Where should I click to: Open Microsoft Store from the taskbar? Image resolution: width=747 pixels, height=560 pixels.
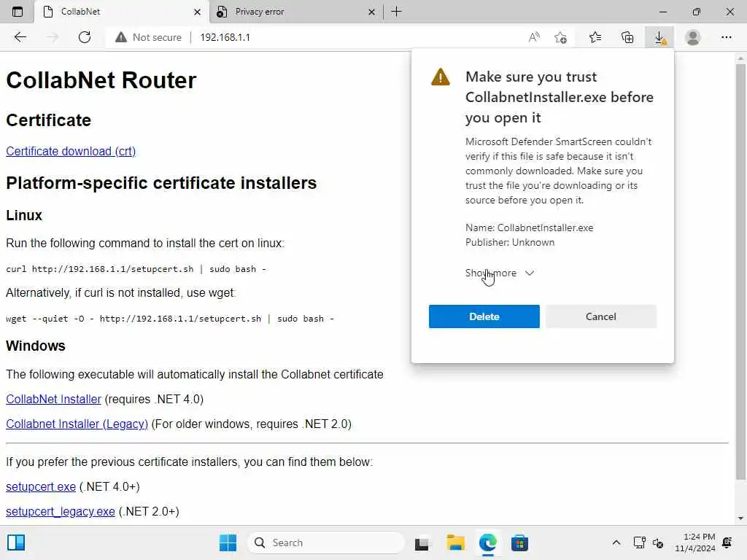[519, 542]
